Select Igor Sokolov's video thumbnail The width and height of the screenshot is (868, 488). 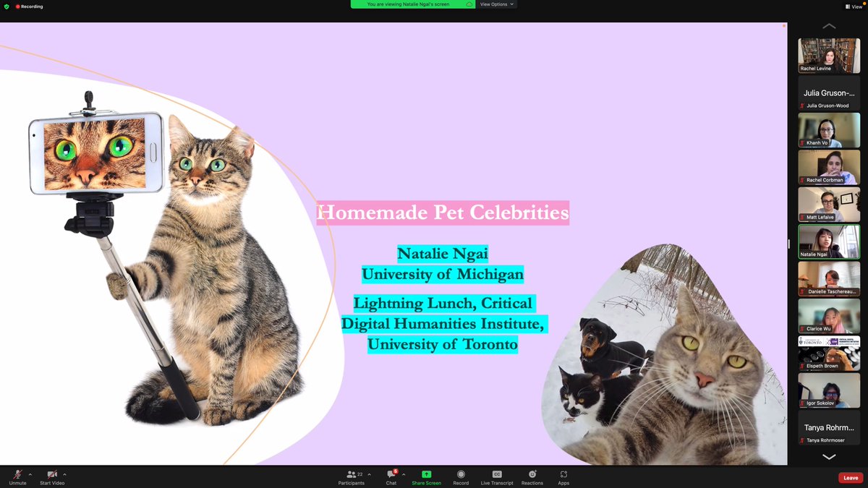click(829, 390)
